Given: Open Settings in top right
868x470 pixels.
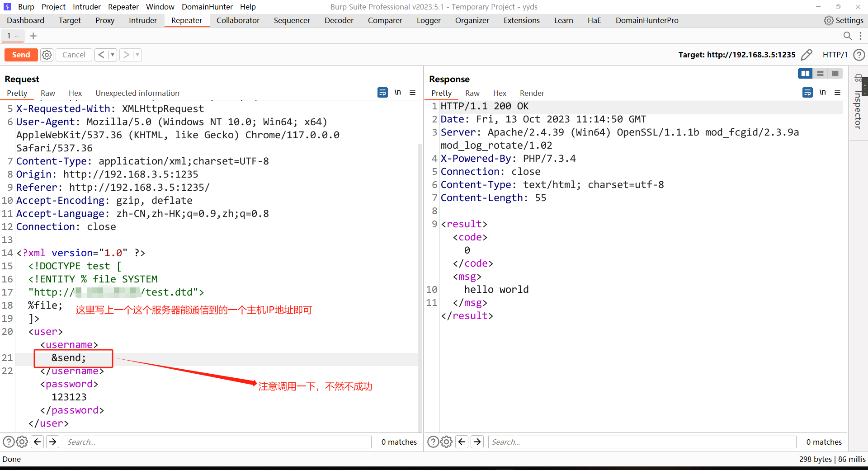Looking at the screenshot, I should [x=844, y=20].
